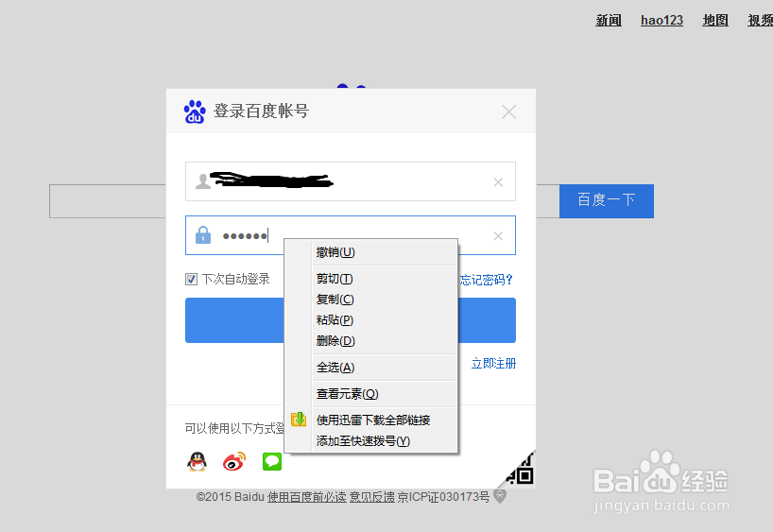
Task: Click the blue login button
Action: tap(351, 320)
